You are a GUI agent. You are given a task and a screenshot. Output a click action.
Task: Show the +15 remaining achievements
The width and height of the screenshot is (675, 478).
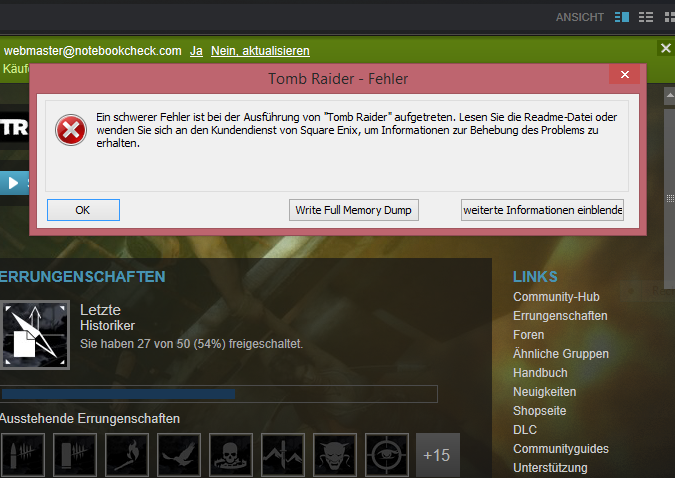pyautogui.click(x=438, y=455)
